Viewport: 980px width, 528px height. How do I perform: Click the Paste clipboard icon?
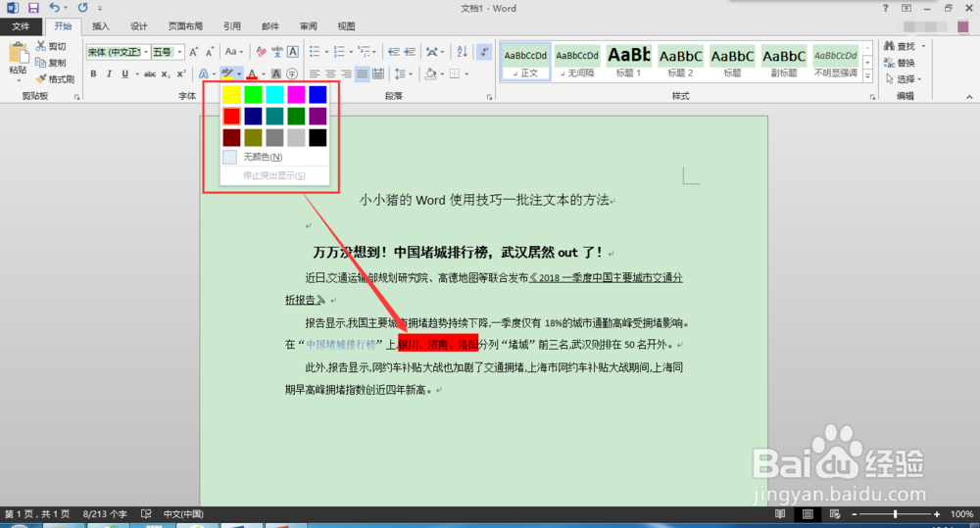18,53
